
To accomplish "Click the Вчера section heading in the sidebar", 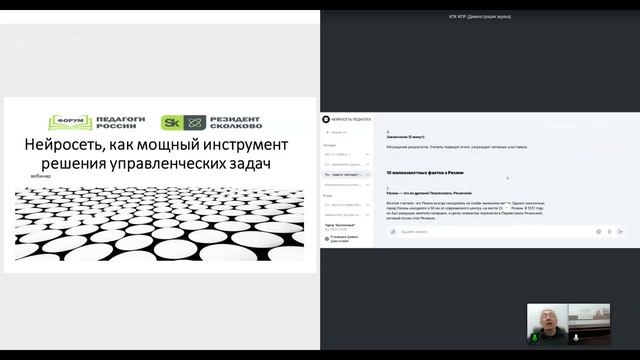I will pos(327,196).
